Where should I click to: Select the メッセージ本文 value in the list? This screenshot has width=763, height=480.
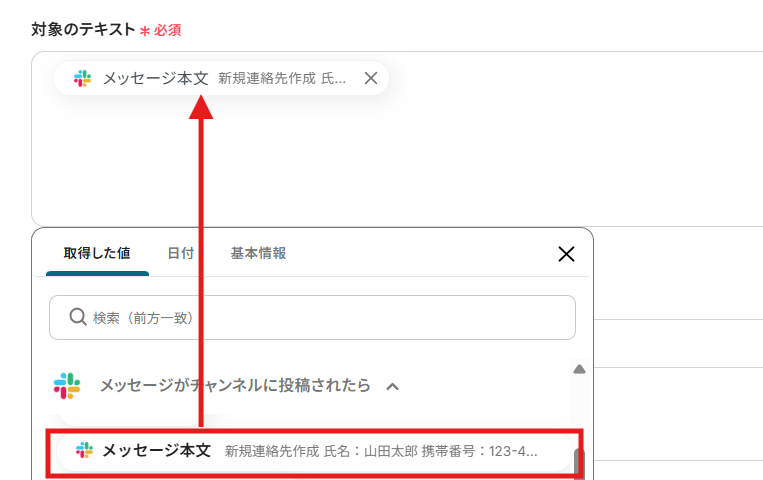314,451
